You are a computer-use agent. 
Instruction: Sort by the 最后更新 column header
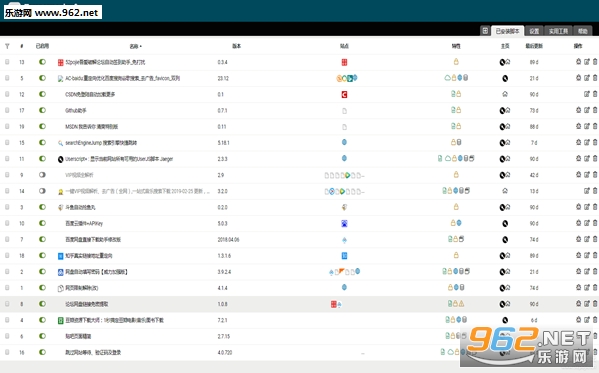pos(534,46)
